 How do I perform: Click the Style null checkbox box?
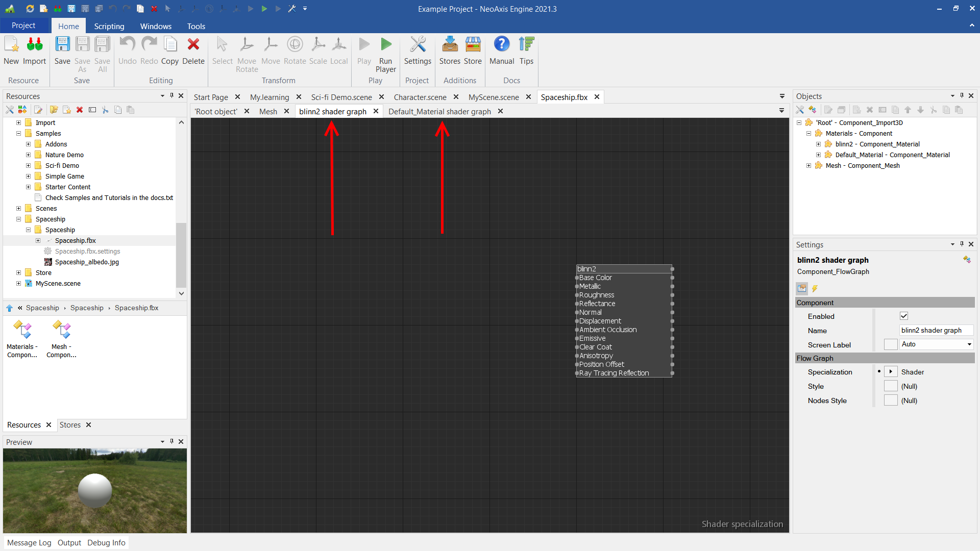point(890,386)
